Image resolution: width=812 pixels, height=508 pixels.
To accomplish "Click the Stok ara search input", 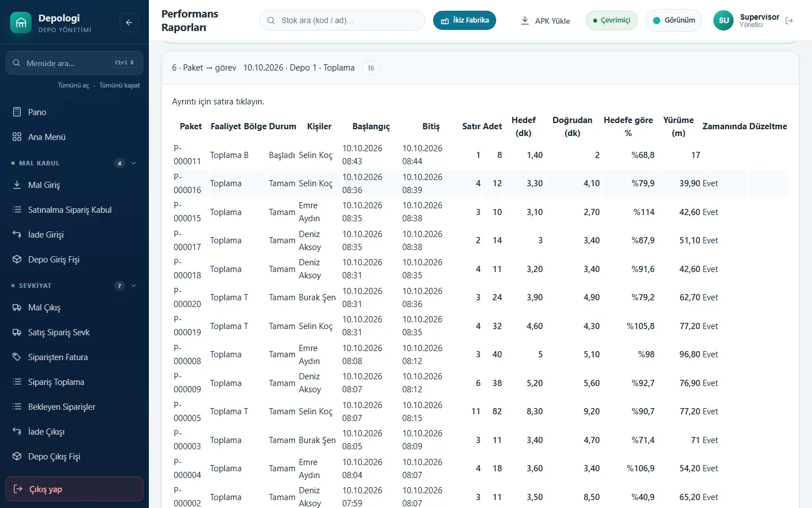I will [x=342, y=20].
